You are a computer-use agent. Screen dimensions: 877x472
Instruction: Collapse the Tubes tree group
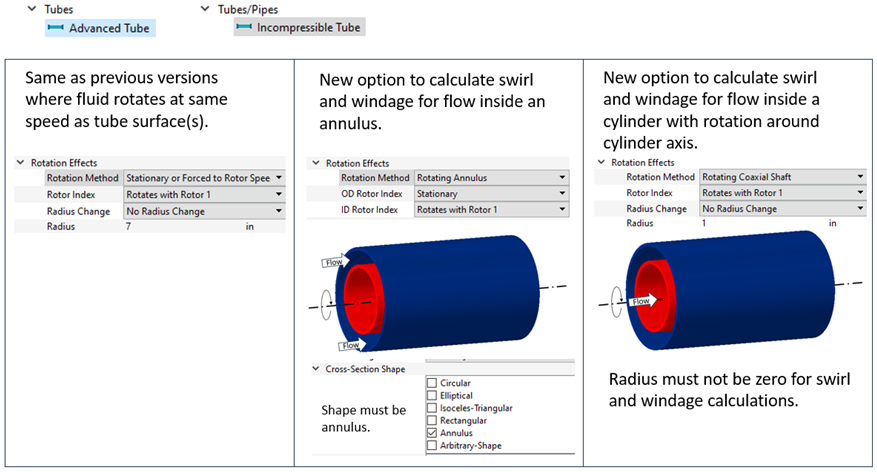[34, 9]
